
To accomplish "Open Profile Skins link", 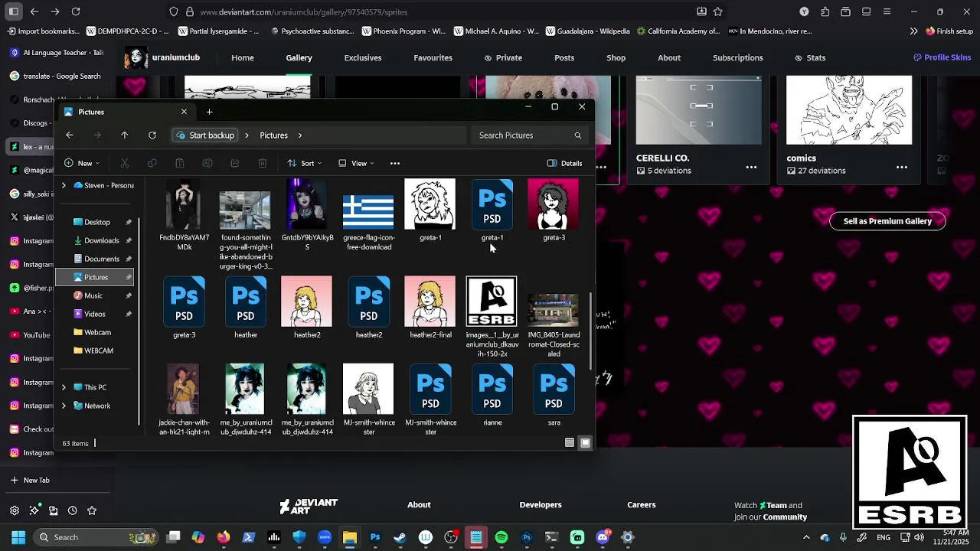I will (942, 57).
